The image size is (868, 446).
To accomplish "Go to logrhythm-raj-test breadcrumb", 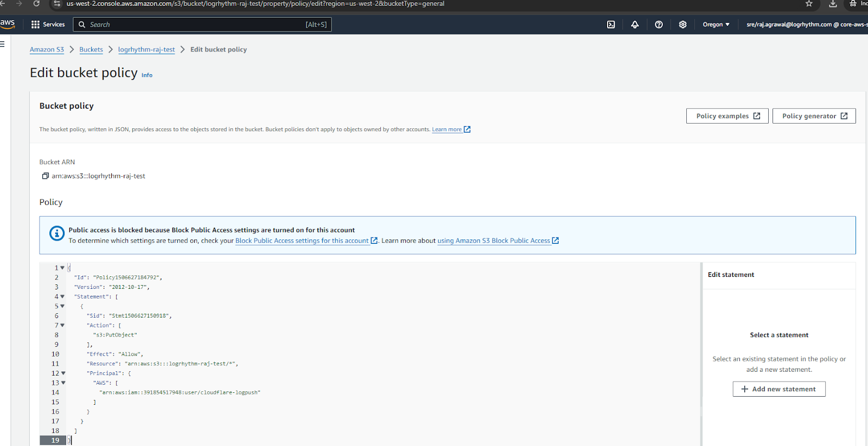I will pyautogui.click(x=146, y=49).
